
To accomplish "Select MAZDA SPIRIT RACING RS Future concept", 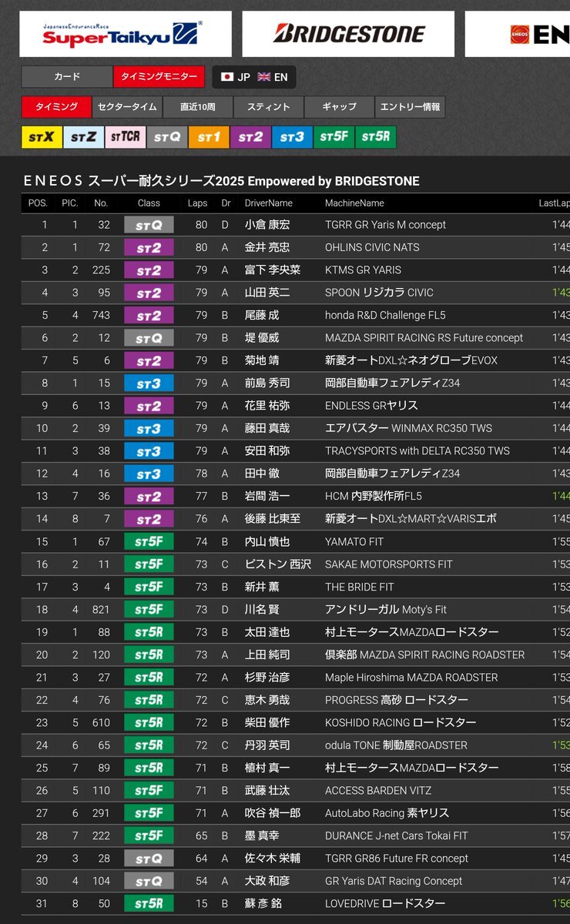I will pos(424,337).
